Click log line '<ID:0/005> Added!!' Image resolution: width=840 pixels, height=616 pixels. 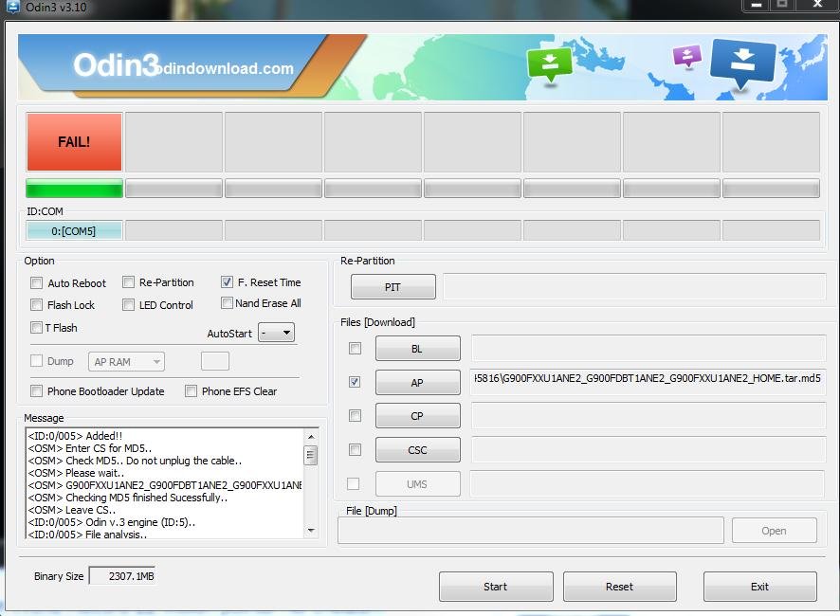click(75, 436)
